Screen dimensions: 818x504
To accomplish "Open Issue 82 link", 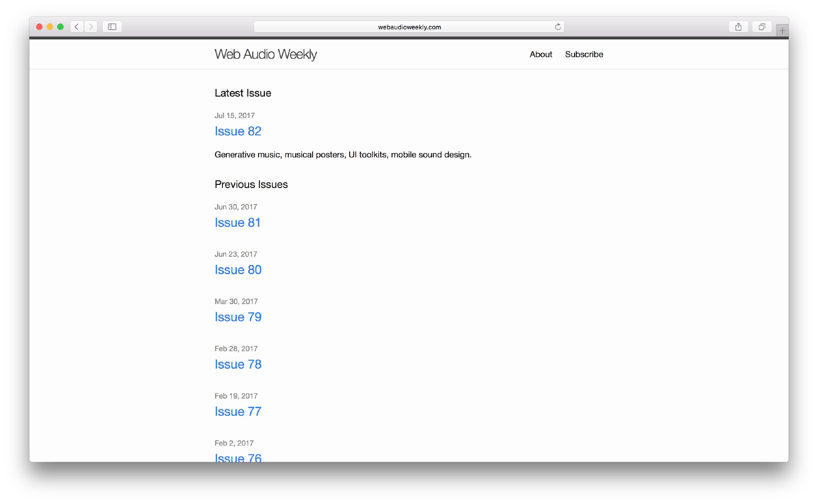I will [238, 131].
